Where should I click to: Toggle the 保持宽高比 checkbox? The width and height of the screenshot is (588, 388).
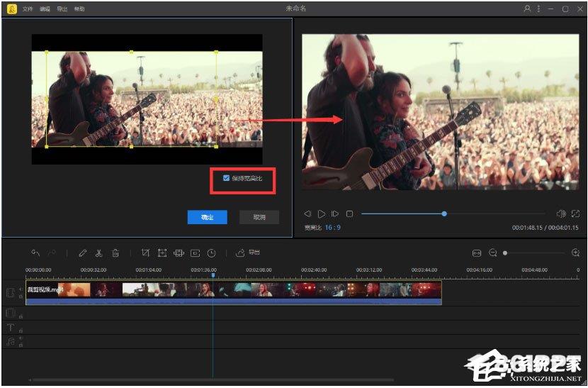click(226, 178)
